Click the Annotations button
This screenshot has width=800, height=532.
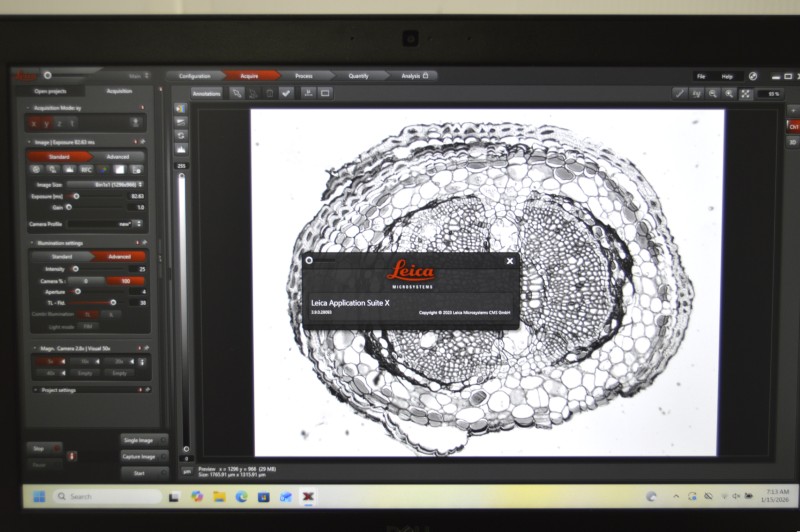pyautogui.click(x=207, y=93)
